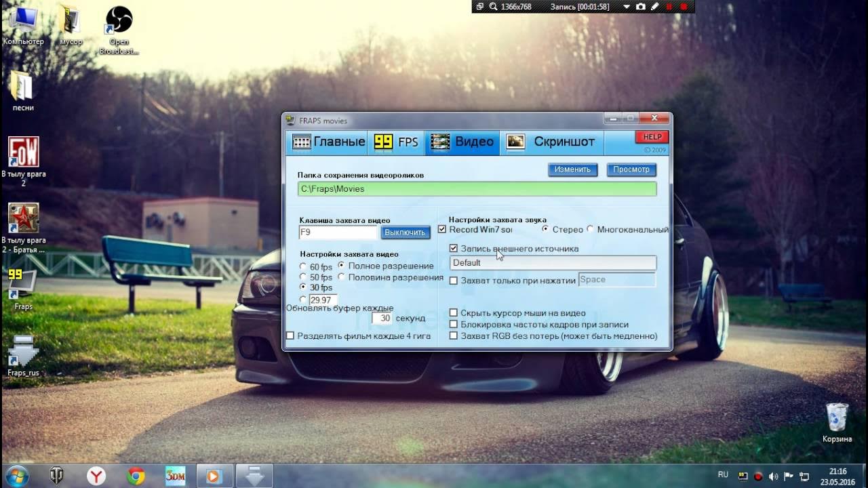Image resolution: width=868 pixels, height=488 pixels.
Task: Click the Просмотр button
Action: tap(631, 169)
